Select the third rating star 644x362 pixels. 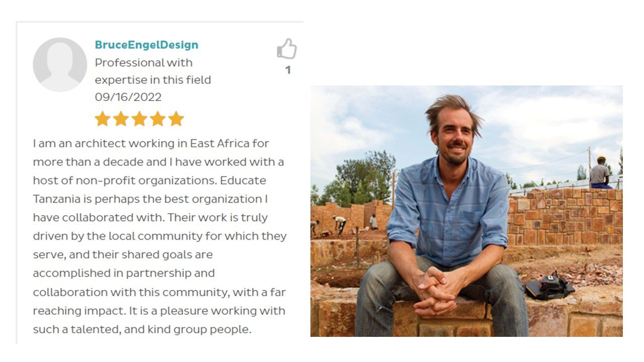139,119
